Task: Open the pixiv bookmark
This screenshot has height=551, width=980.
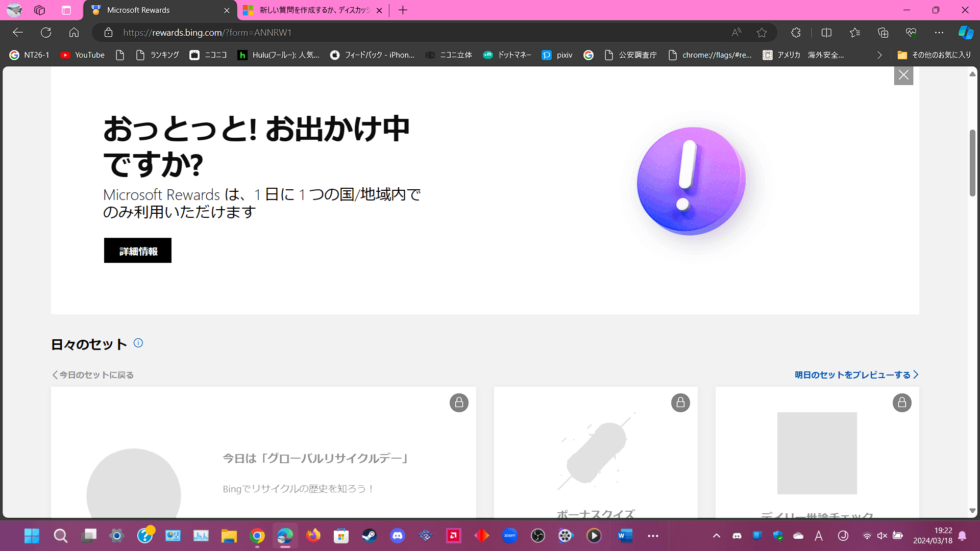Action: coord(557,55)
